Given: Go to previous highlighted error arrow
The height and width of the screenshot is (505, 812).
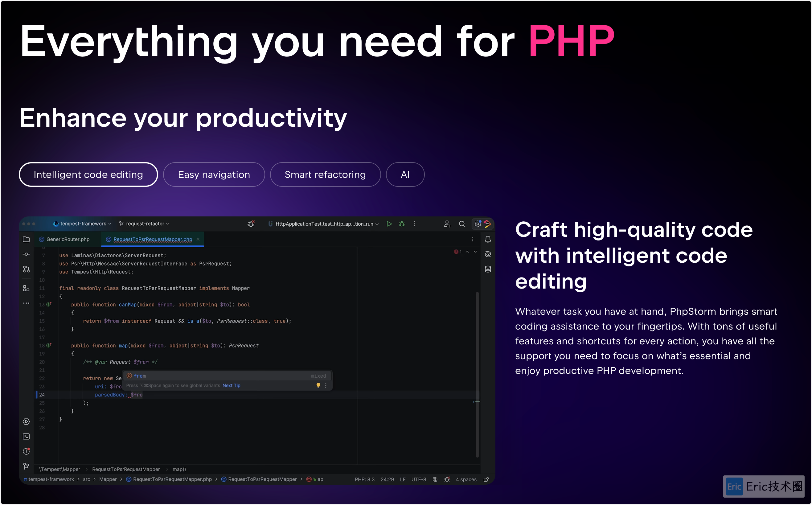Looking at the screenshot, I should [x=467, y=252].
